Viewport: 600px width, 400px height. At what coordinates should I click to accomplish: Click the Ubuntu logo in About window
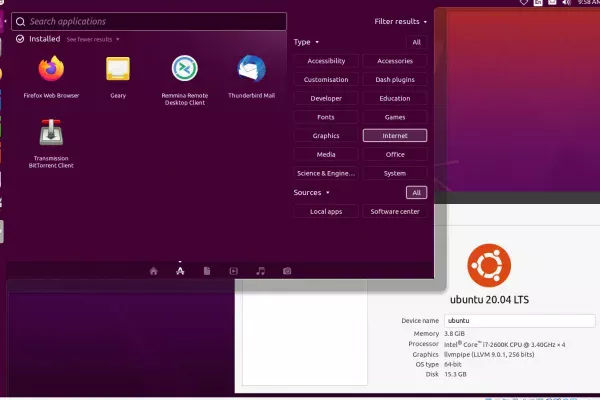[489, 265]
